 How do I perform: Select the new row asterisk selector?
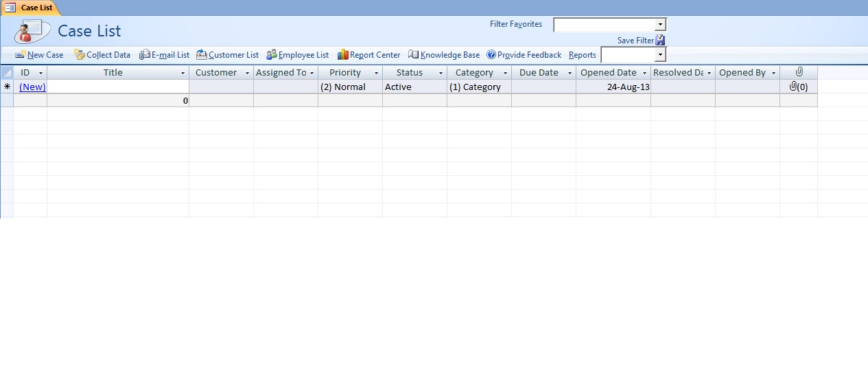[7, 87]
